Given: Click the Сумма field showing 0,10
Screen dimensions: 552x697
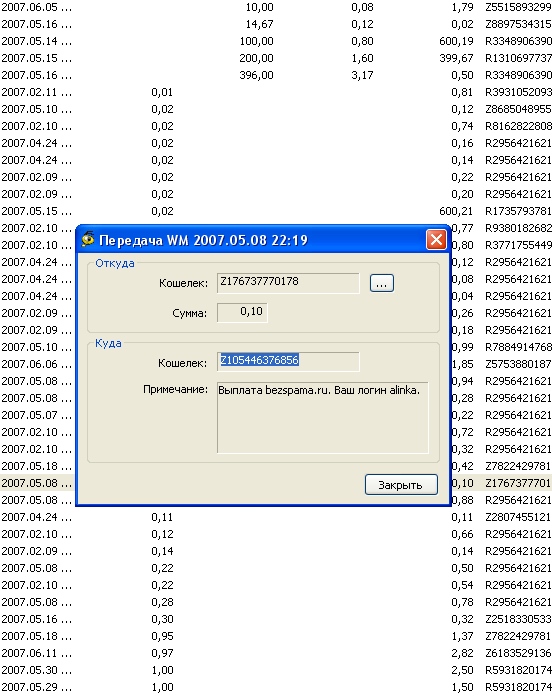Looking at the screenshot, I should click(242, 312).
